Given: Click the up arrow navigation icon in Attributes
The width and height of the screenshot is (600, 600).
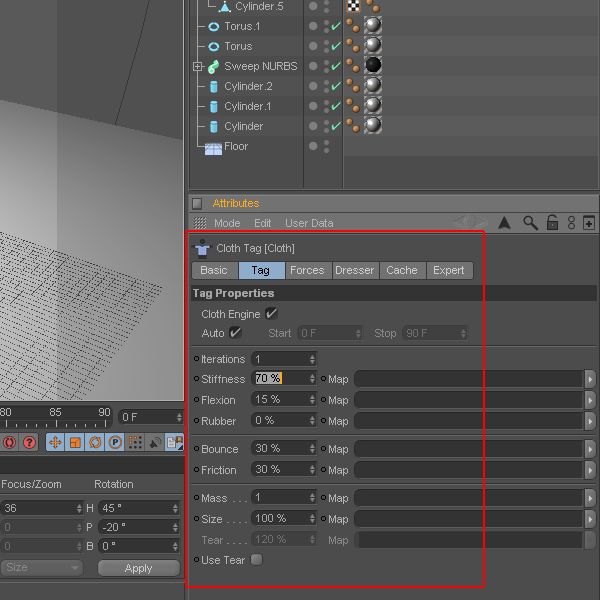Looking at the screenshot, I should (504, 222).
